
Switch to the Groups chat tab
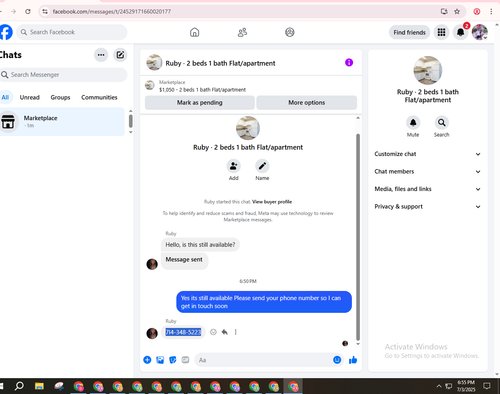coord(60,97)
